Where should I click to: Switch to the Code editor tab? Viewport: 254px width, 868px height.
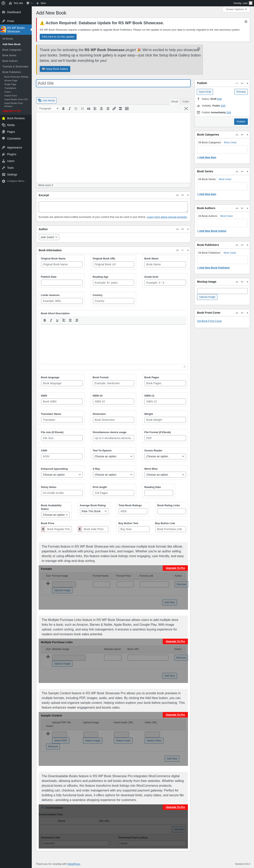click(x=185, y=101)
